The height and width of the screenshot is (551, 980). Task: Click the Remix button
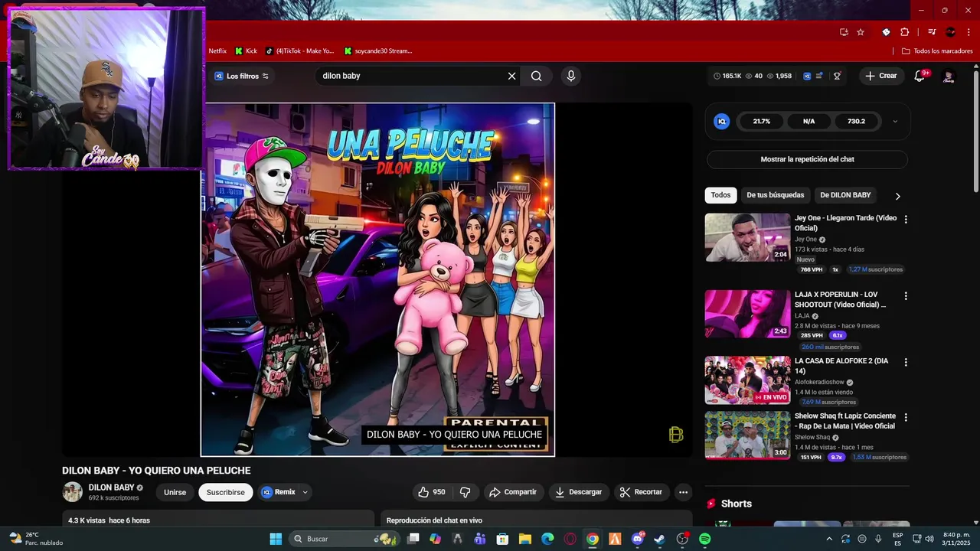click(278, 492)
